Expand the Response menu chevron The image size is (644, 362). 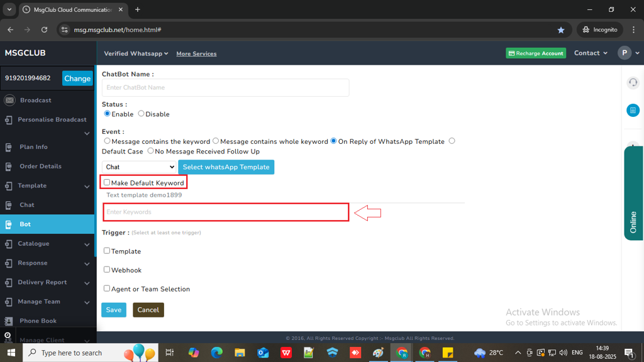click(x=87, y=263)
